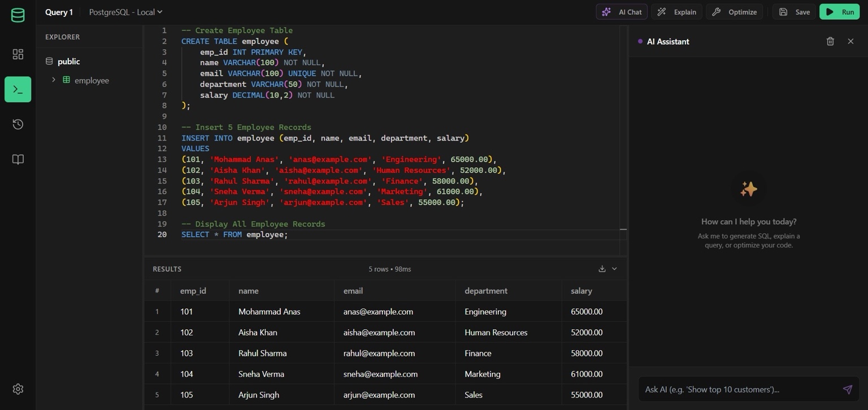Open the documentation book icon
The height and width of the screenshot is (410, 868).
click(x=18, y=159)
